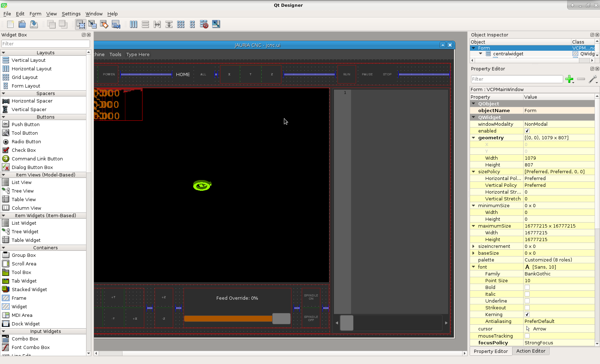Collapse the geometry property group

pyautogui.click(x=474, y=138)
